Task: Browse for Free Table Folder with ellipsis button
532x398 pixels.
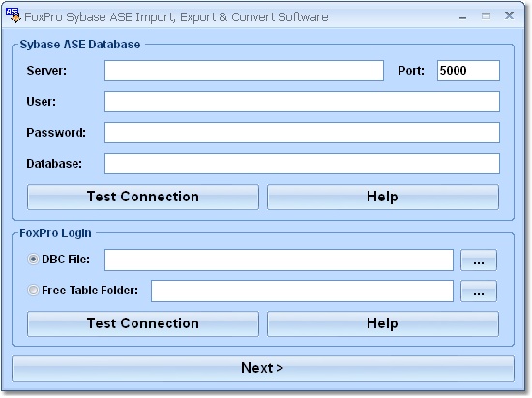Action: click(x=479, y=291)
